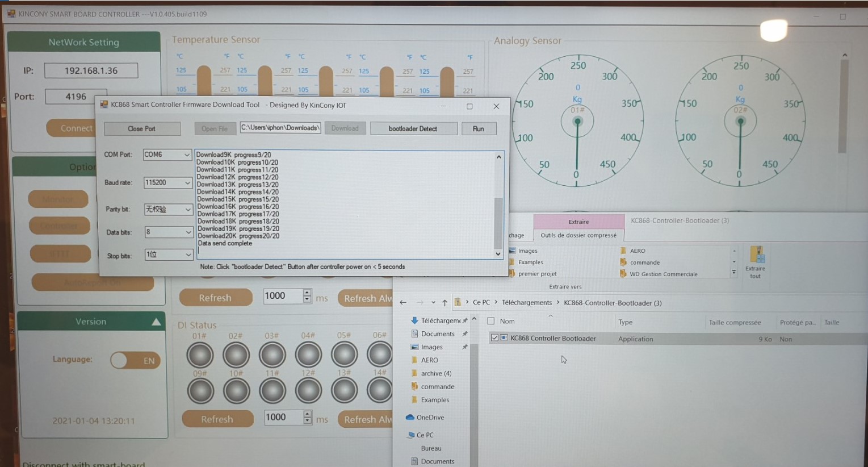Click the Close Port button
Screen dimensions: 868x467
click(142, 129)
